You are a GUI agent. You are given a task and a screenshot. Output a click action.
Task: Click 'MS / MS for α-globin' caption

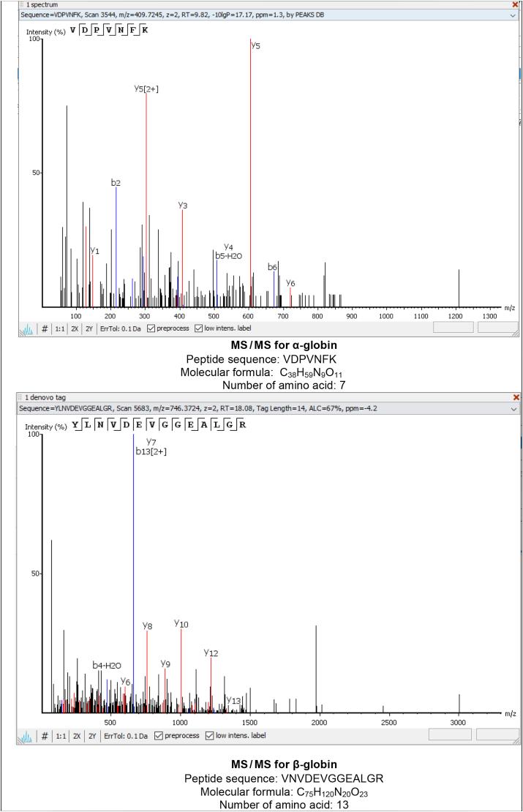(x=284, y=345)
